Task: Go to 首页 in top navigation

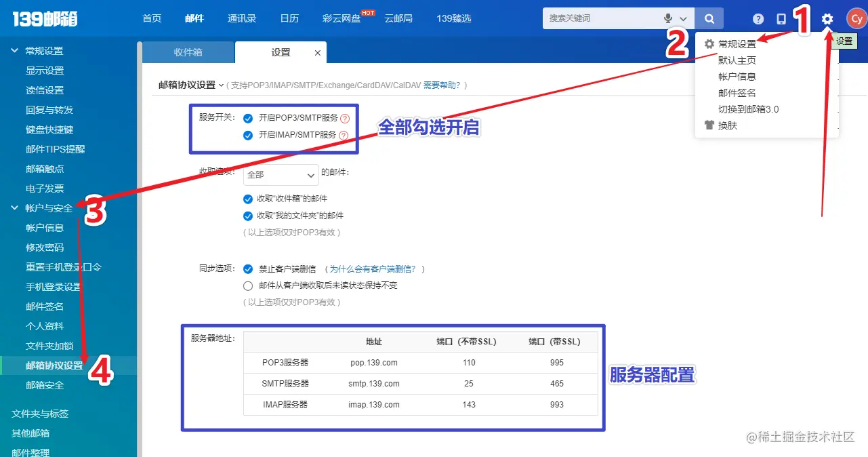Action: [152, 18]
